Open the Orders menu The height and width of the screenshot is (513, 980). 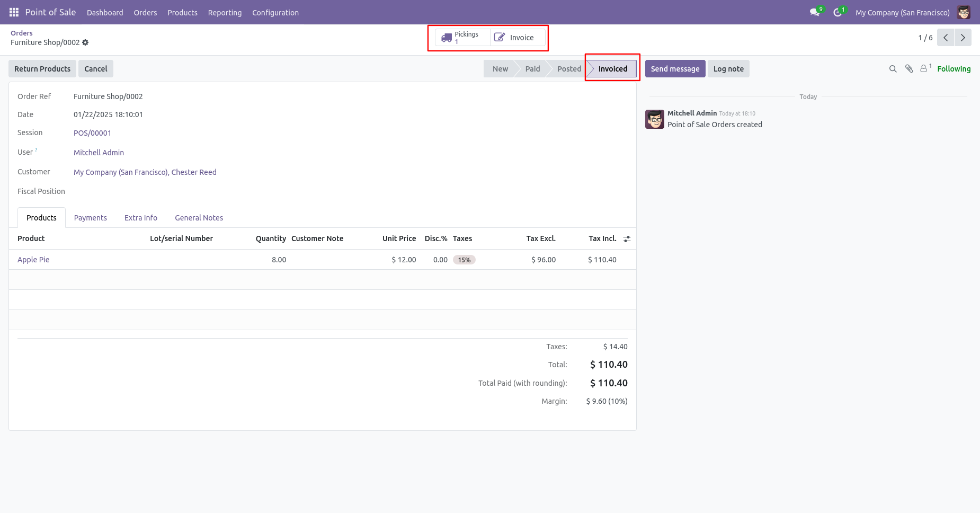point(145,13)
